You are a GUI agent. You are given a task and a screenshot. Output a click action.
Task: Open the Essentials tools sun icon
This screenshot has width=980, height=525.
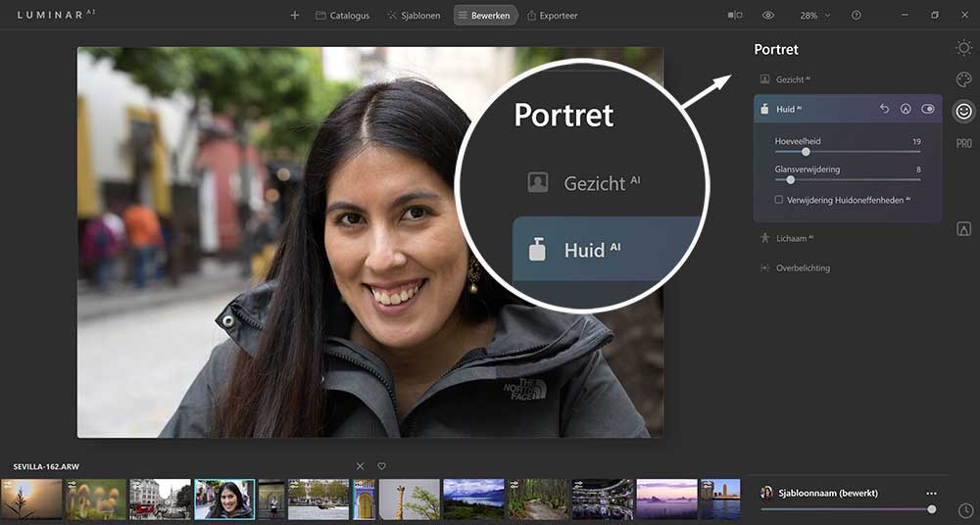(963, 47)
